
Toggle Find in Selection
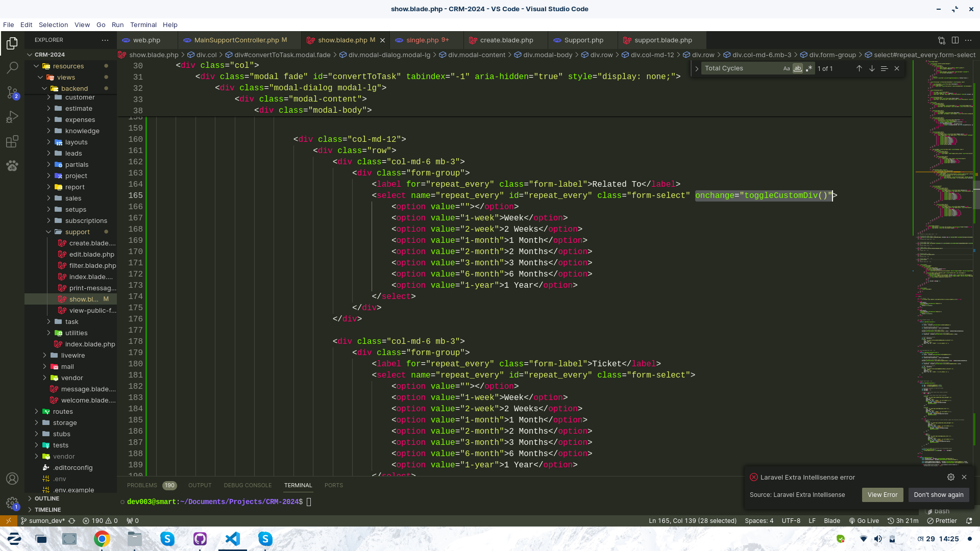pos(885,68)
